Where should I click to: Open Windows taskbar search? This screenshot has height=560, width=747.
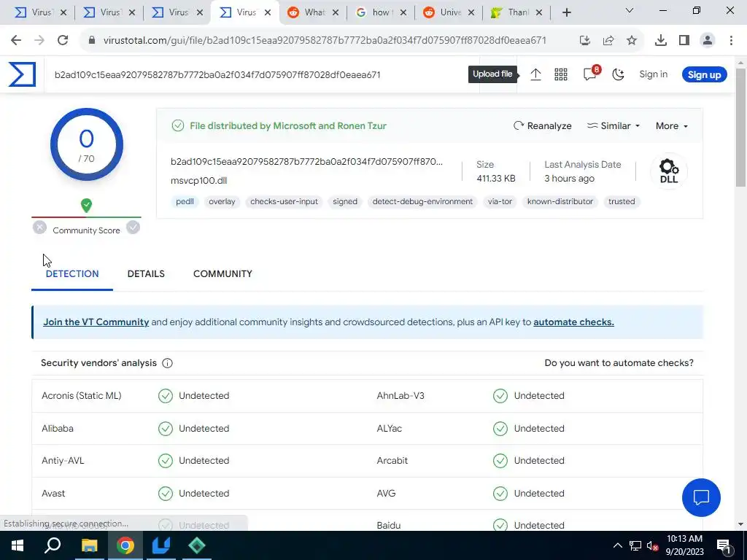tap(53, 545)
